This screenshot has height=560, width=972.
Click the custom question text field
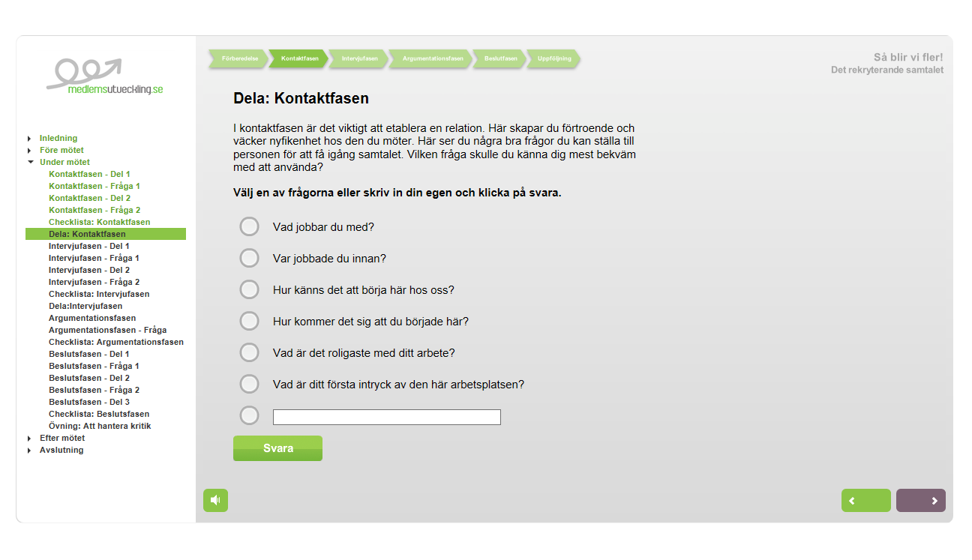[386, 417]
